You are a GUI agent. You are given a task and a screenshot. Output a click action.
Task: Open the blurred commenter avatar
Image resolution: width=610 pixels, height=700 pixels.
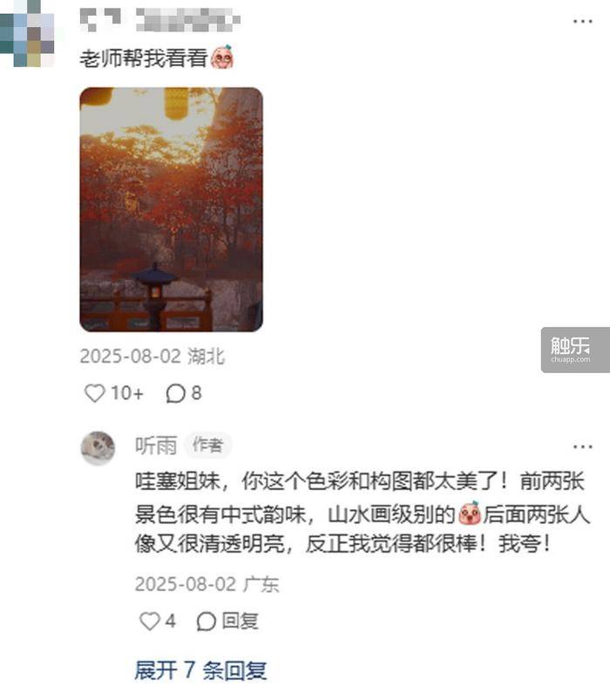[28, 33]
